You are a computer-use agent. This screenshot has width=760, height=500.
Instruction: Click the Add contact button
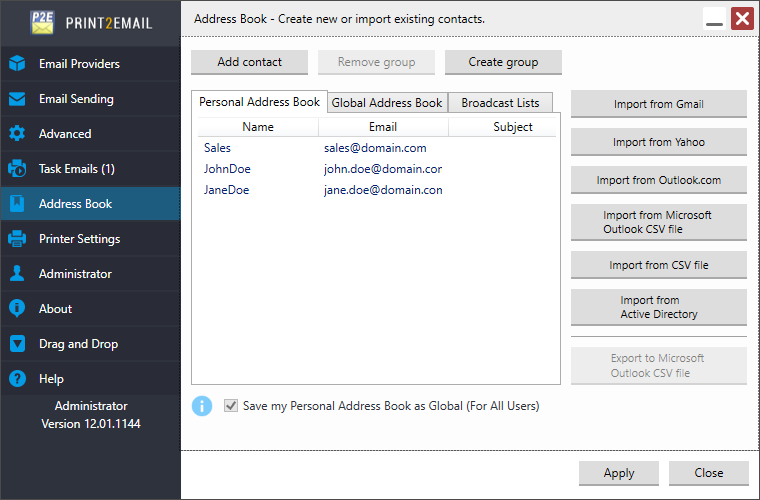tap(250, 62)
